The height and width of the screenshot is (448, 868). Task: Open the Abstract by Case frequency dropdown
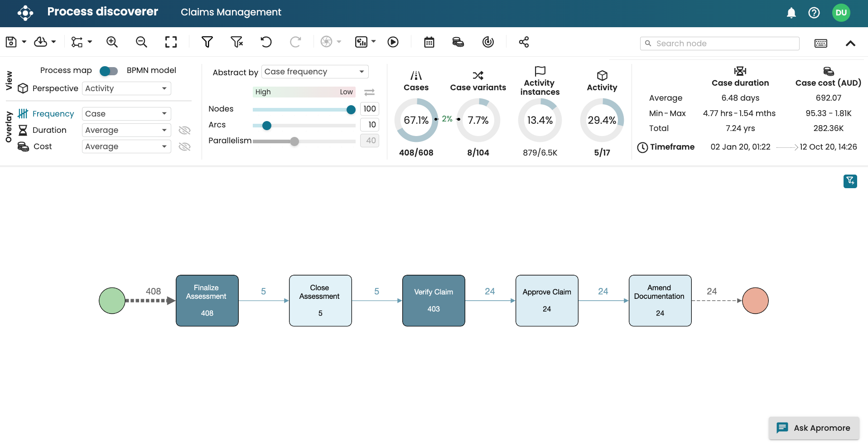[315, 72]
